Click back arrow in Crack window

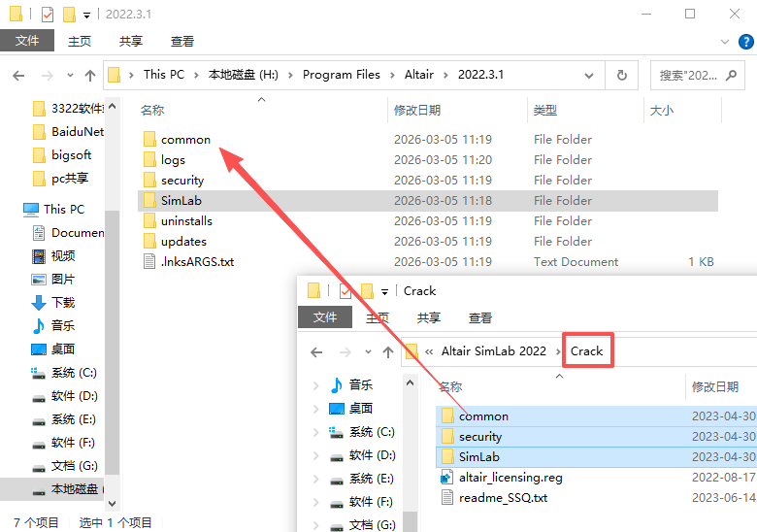click(316, 351)
